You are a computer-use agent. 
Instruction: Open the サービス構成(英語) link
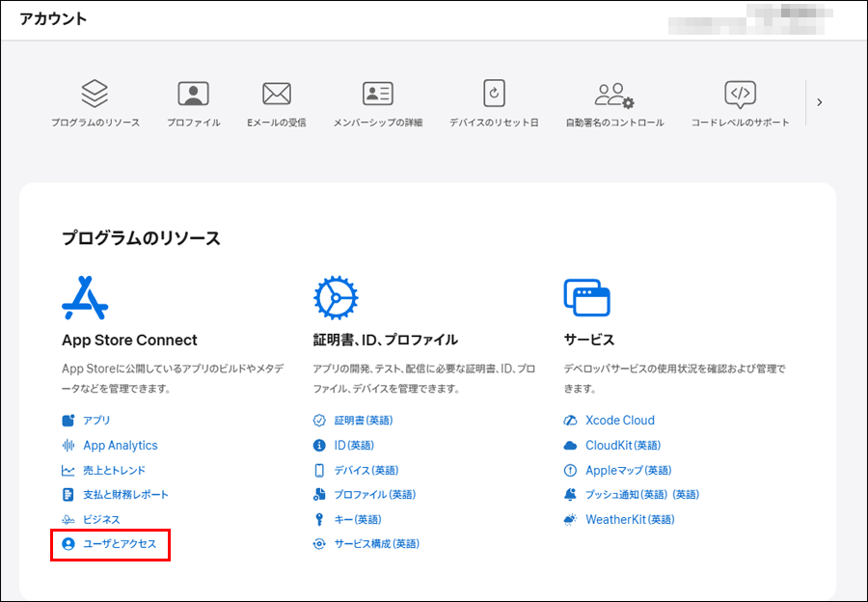coord(377,544)
